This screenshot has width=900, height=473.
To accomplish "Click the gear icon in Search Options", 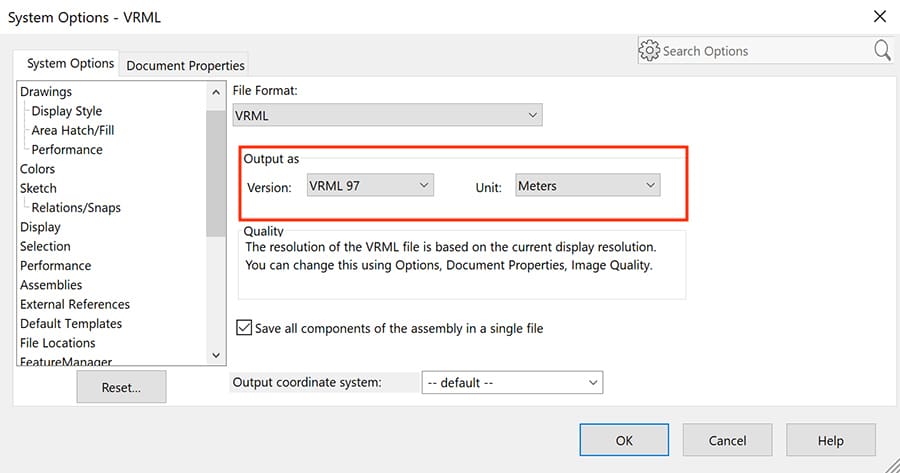I will (x=649, y=51).
